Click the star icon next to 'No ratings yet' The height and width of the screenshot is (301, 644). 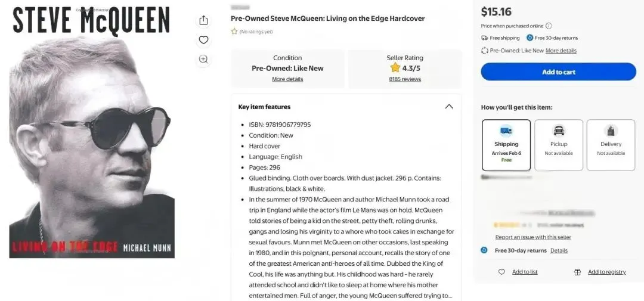click(x=234, y=32)
